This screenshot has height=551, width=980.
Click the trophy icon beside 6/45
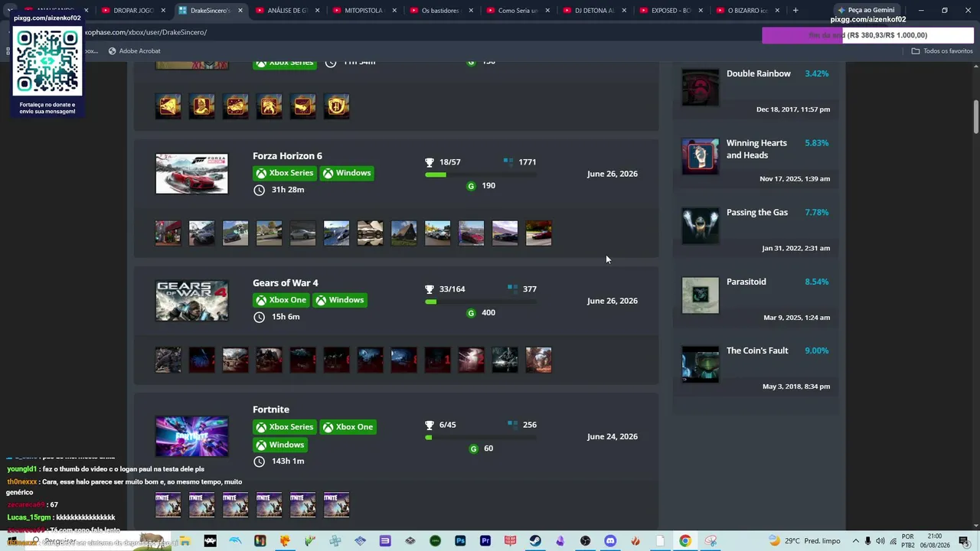[430, 425]
